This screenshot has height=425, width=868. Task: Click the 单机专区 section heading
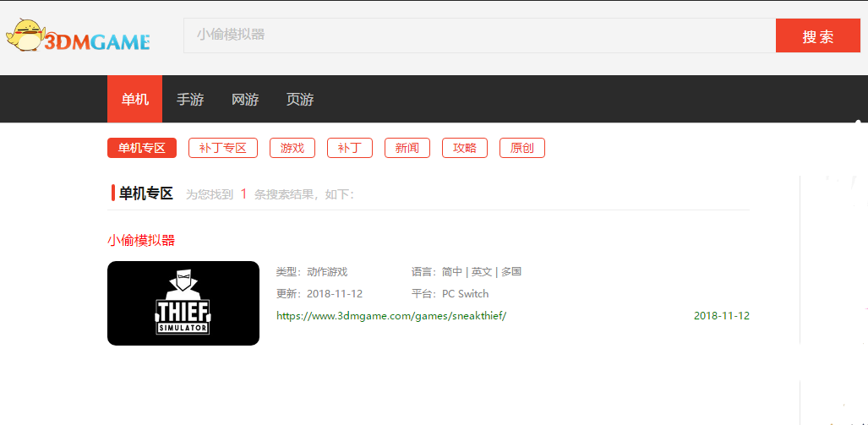point(146,193)
